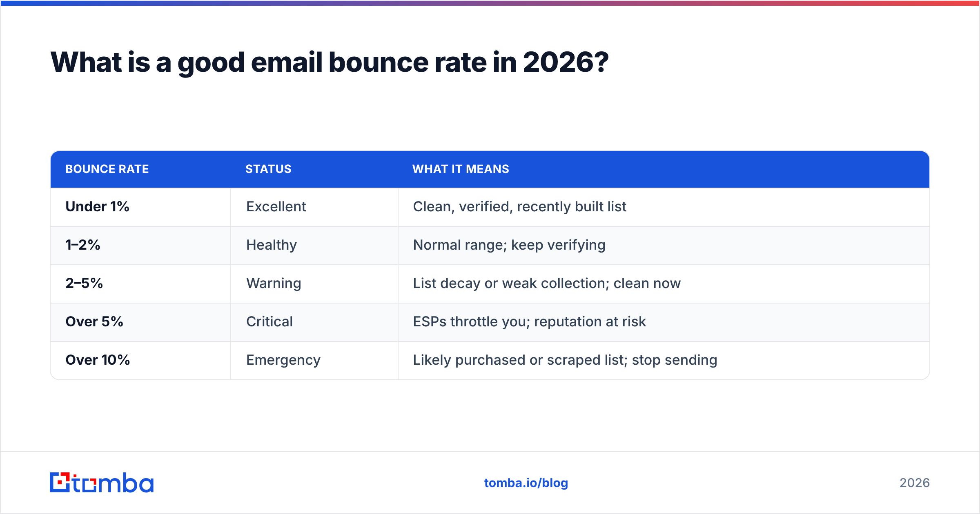Click the 'Over 10%' cell
This screenshot has height=514, width=980.
(x=140, y=361)
